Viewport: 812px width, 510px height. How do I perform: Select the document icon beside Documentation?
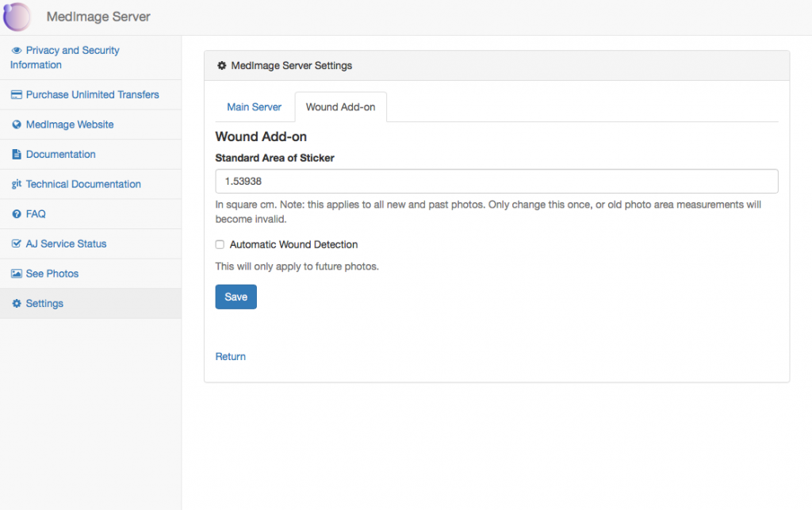click(x=16, y=154)
